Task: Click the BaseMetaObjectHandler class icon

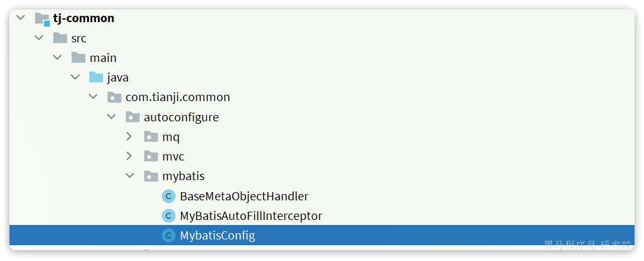Action: 169,197
